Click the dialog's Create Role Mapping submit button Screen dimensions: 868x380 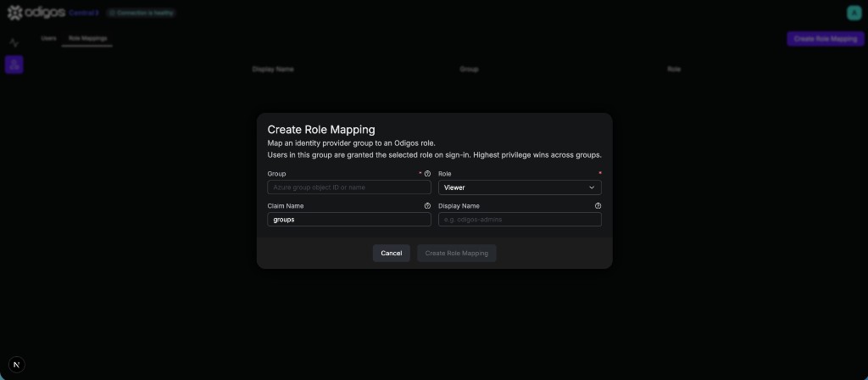point(457,253)
